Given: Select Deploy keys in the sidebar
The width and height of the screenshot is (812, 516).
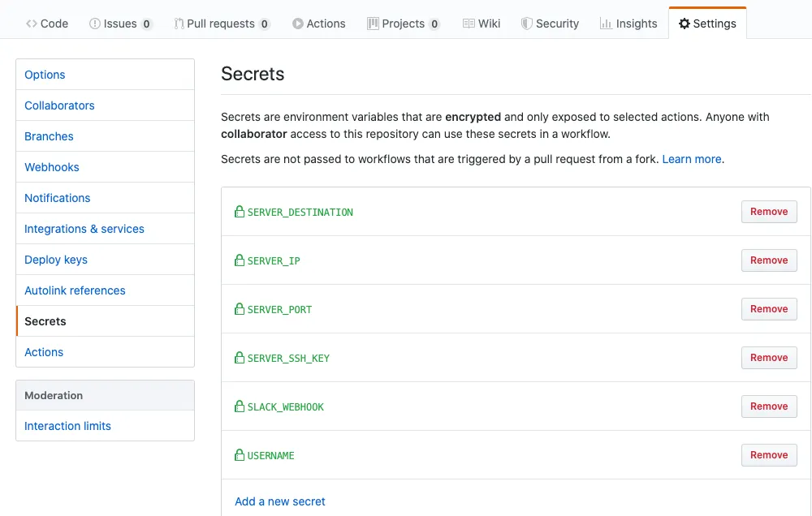Looking at the screenshot, I should click(56, 260).
